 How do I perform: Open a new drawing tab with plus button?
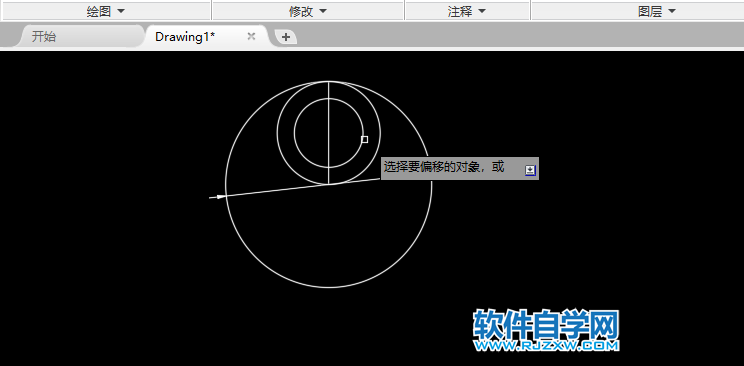click(286, 37)
